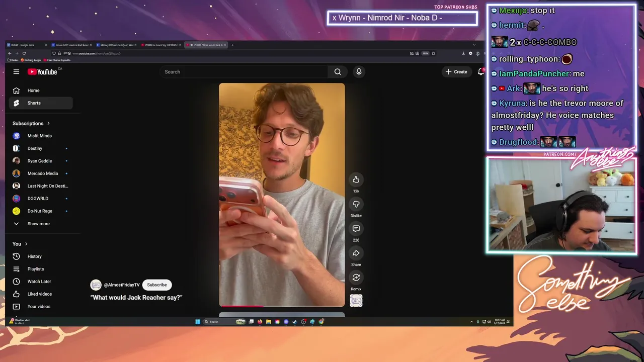Expand the You section chevron
The image size is (644, 362).
click(x=26, y=244)
